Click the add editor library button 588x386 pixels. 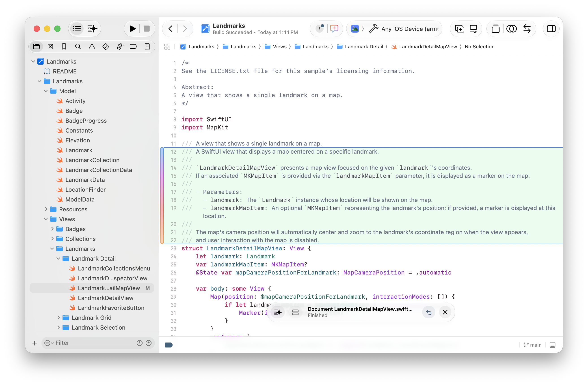(x=459, y=29)
